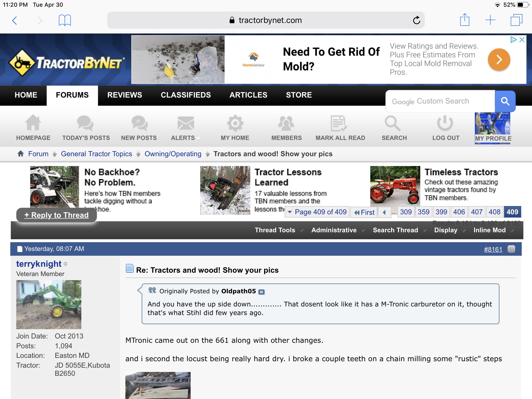Open the ARTICLES nav tab
The height and width of the screenshot is (399, 532).
[248, 95]
